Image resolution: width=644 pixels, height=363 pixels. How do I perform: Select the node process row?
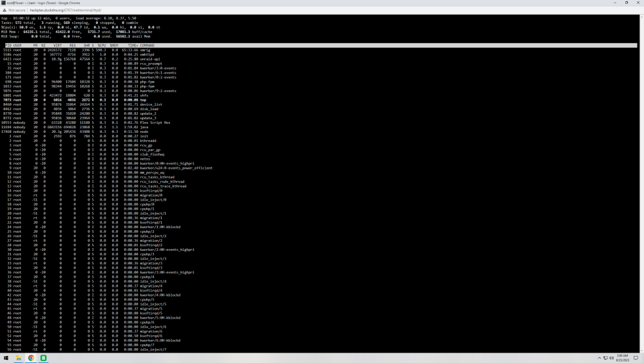pyautogui.click(x=75, y=132)
